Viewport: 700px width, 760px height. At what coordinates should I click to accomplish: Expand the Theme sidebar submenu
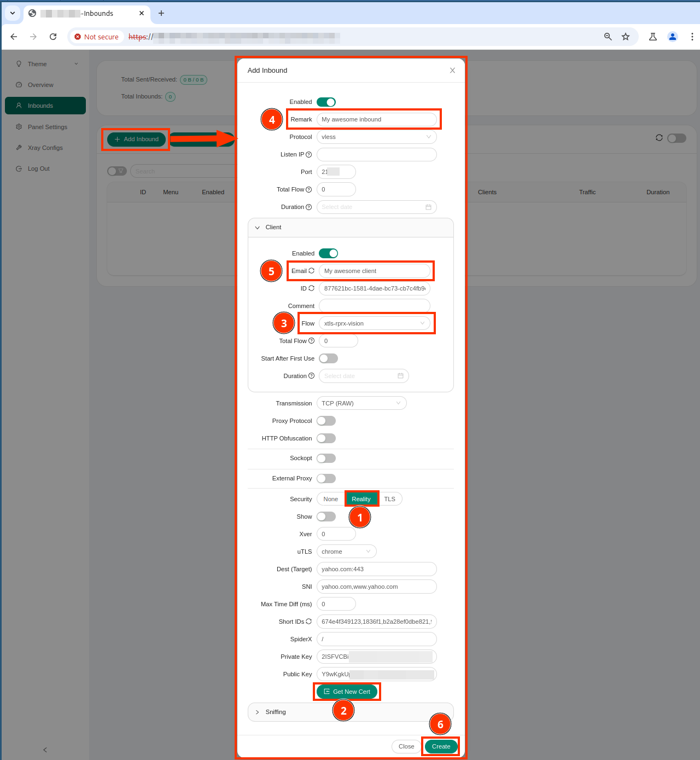tap(76, 64)
